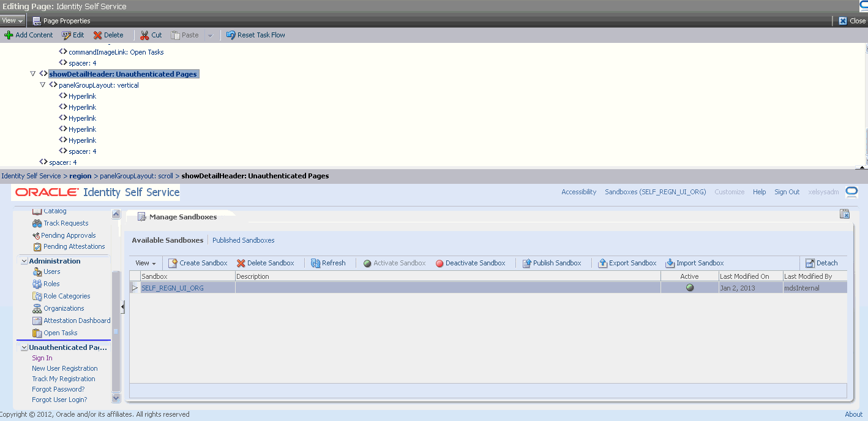
Task: Click Import Sandbox
Action: point(695,263)
